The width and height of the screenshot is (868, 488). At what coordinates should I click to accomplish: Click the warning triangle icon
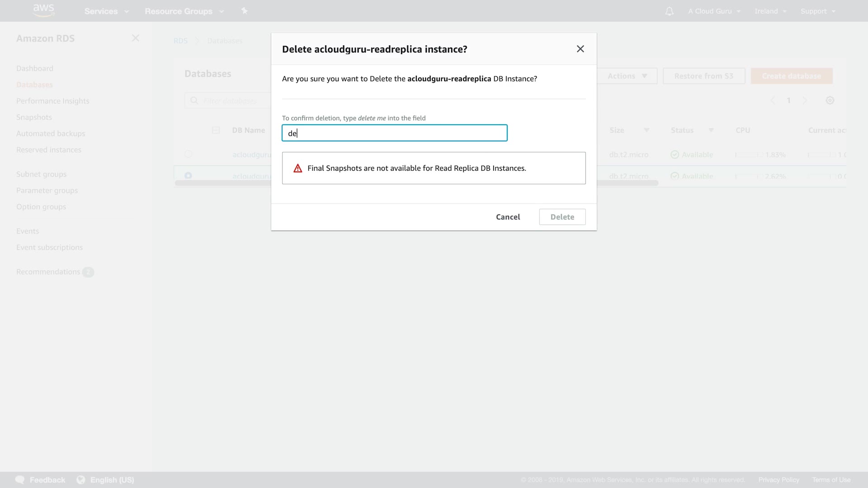point(297,169)
